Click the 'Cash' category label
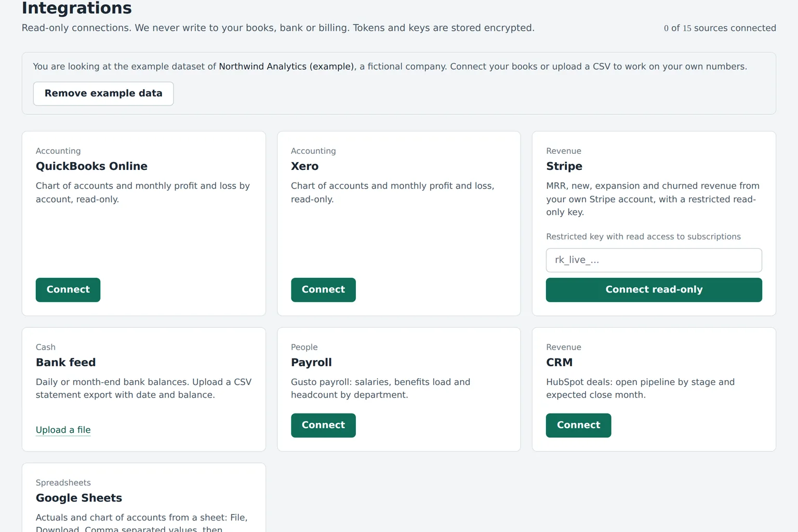Screen dimensions: 798x532 pos(46,348)
